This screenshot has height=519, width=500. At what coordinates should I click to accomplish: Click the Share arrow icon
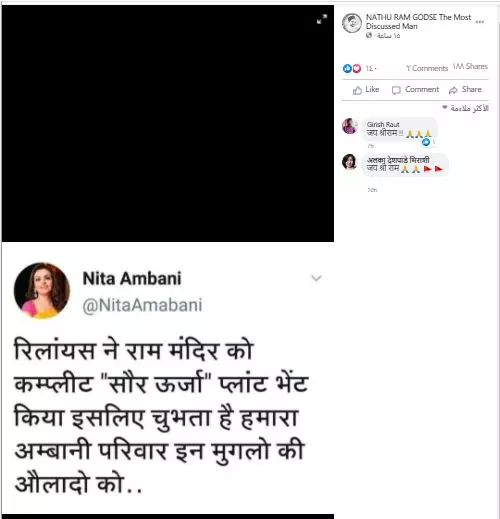453,90
